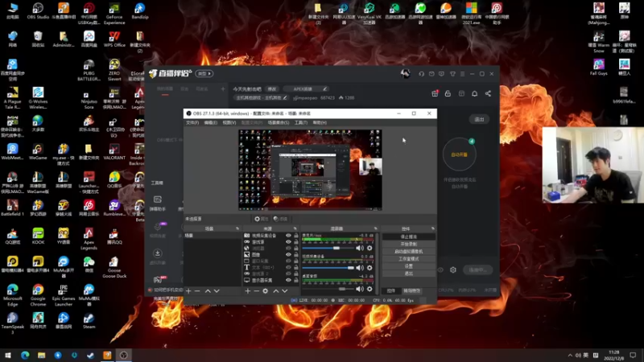Select Epic Games Launcher desktop icon
Viewport: 644px width, 362px height.
pyautogui.click(x=64, y=295)
